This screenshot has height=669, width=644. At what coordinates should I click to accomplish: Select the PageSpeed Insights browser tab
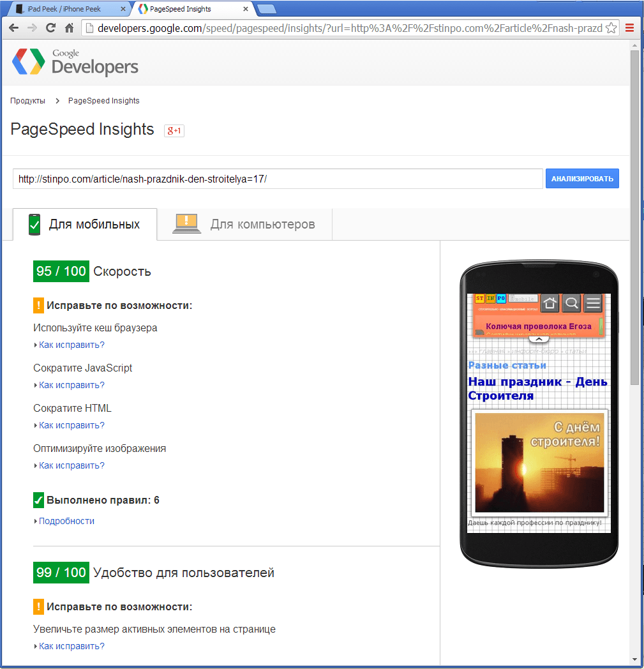(x=192, y=9)
